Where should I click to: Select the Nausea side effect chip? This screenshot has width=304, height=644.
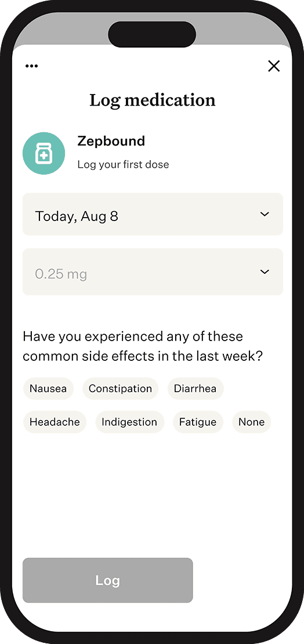click(48, 389)
